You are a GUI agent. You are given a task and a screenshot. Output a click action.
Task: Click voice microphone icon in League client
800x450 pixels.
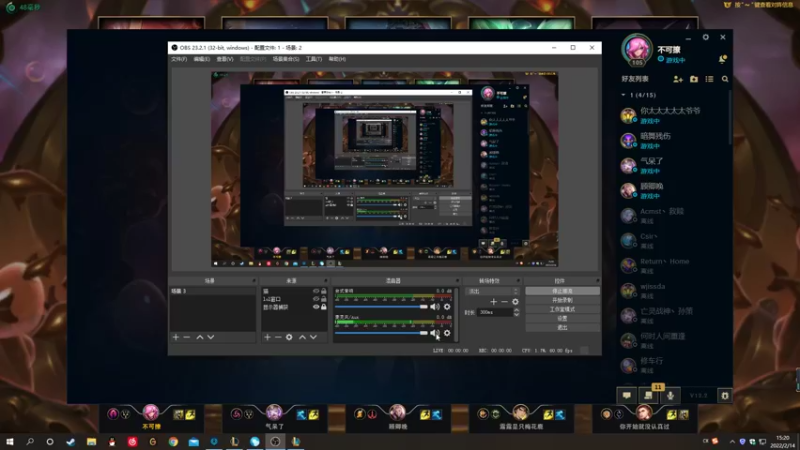pyautogui.click(x=670, y=395)
